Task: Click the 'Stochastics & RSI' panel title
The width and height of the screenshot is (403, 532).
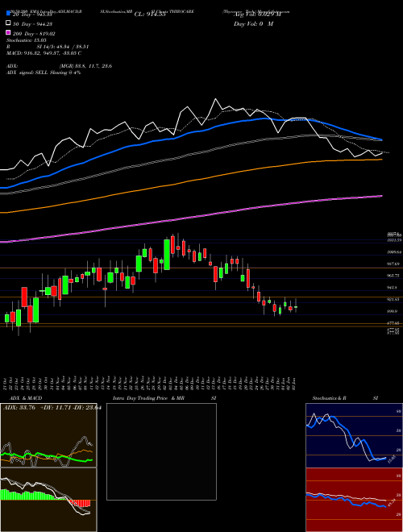Action: click(345, 398)
